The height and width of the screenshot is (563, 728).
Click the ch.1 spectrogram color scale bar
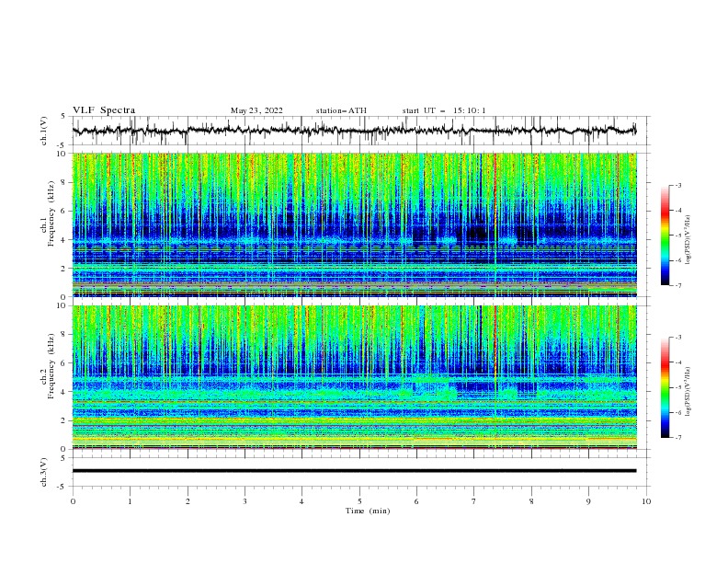point(665,236)
